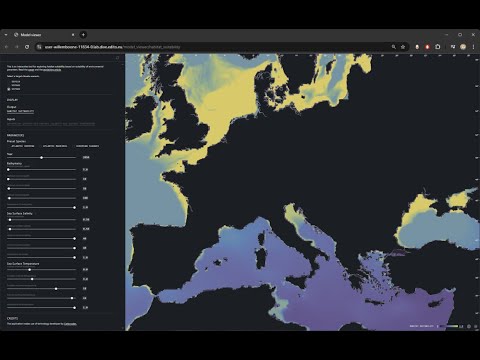Open the site information icon in address bar

[x=39, y=47]
